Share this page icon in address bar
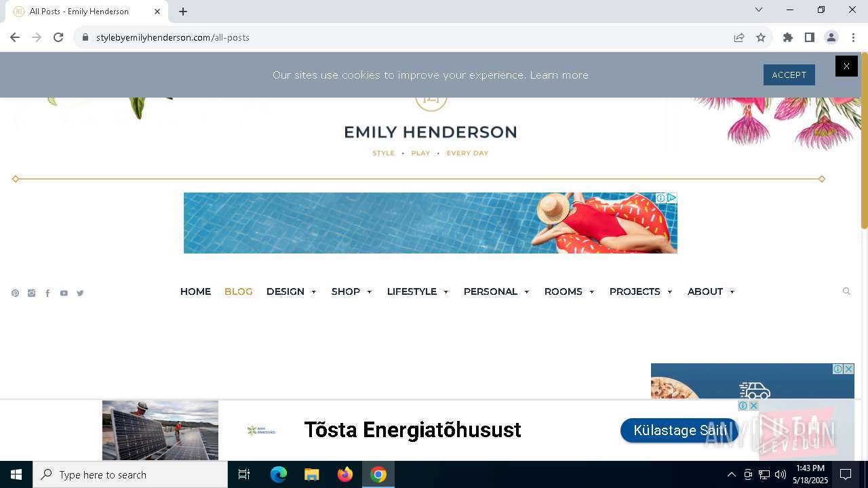The height and width of the screenshot is (488, 868). (x=739, y=37)
